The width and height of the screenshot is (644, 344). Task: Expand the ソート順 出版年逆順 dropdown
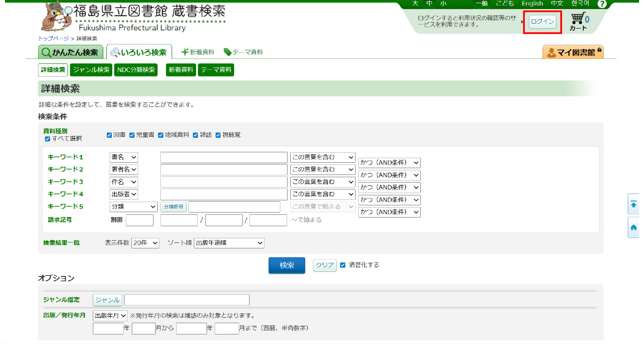pyautogui.click(x=229, y=243)
